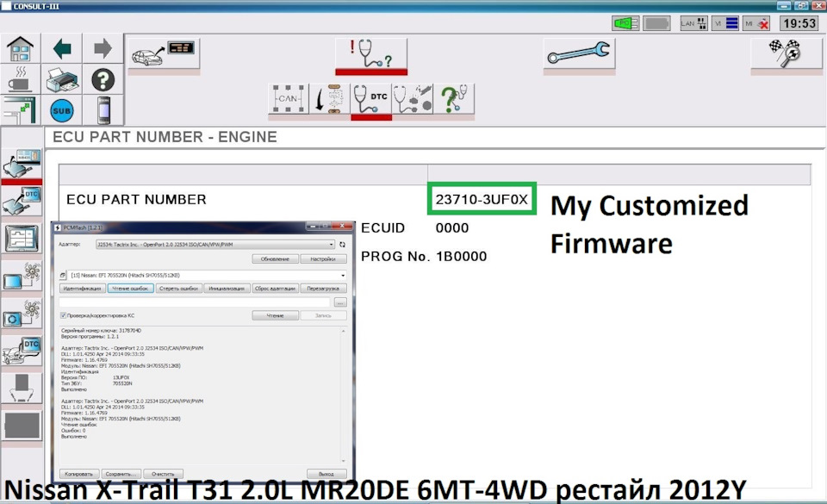Click the ECU PART NUMBER row label
The width and height of the screenshot is (827, 504).
[136, 199]
